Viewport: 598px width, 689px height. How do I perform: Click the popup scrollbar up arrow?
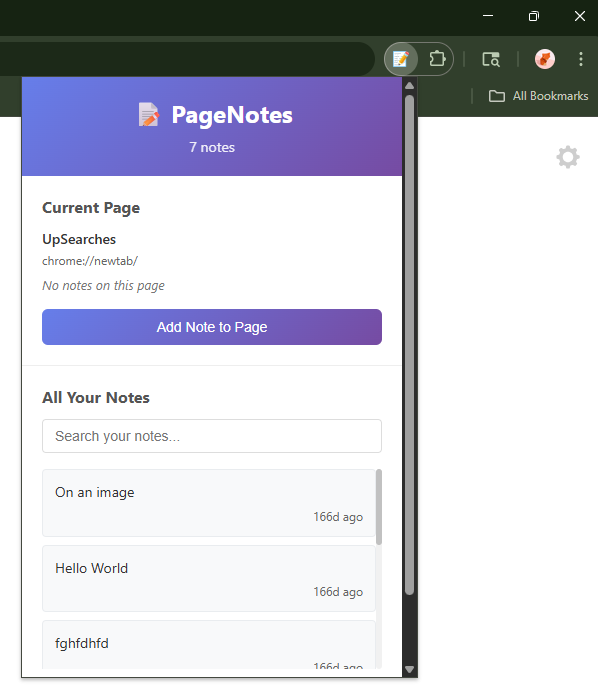(x=410, y=86)
